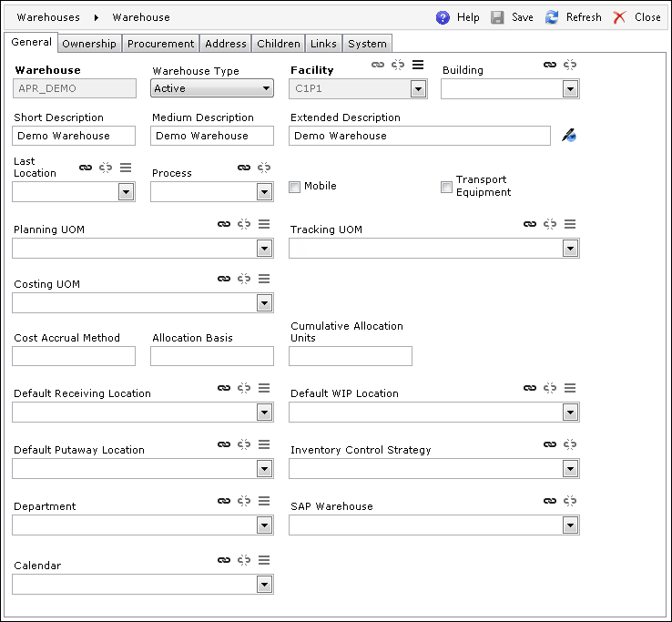The height and width of the screenshot is (622, 672).
Task: Switch to the Procurement tab
Action: point(160,44)
